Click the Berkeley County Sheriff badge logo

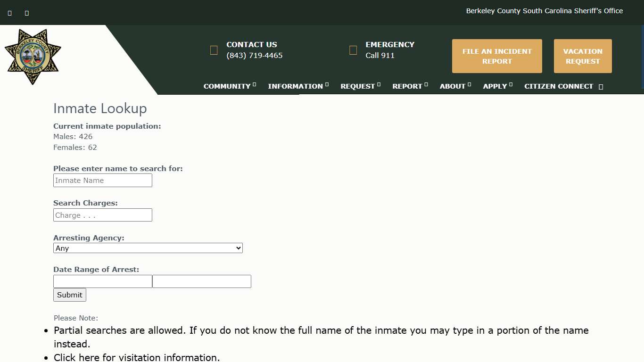(x=33, y=56)
